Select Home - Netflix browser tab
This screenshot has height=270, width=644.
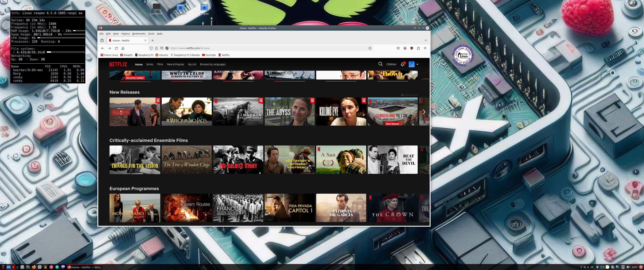point(127,40)
